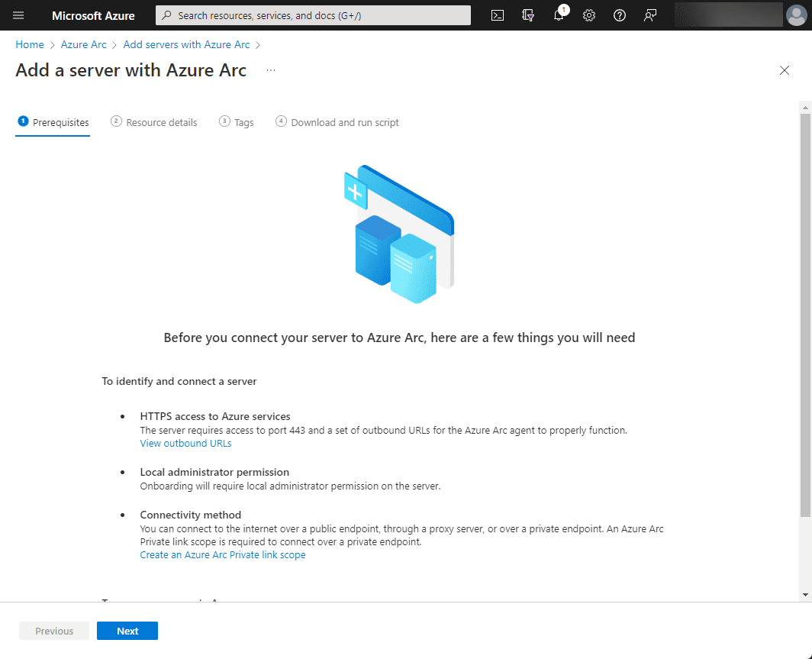The height and width of the screenshot is (659, 812).
Task: View the notifications bell
Action: click(x=559, y=15)
